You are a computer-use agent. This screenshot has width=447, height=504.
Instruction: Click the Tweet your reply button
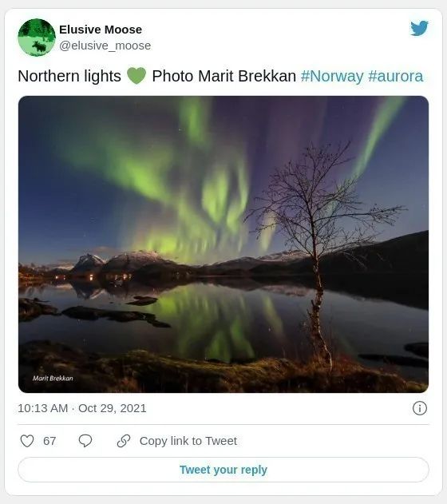(223, 470)
